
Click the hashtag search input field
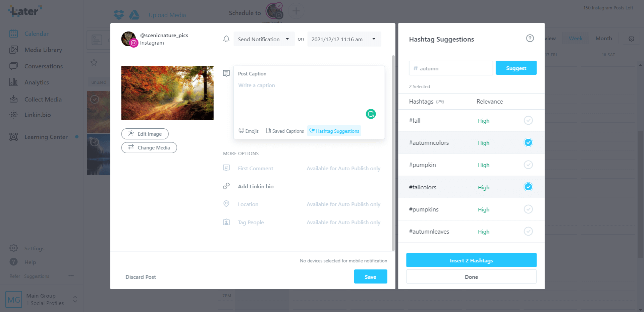coord(451,68)
